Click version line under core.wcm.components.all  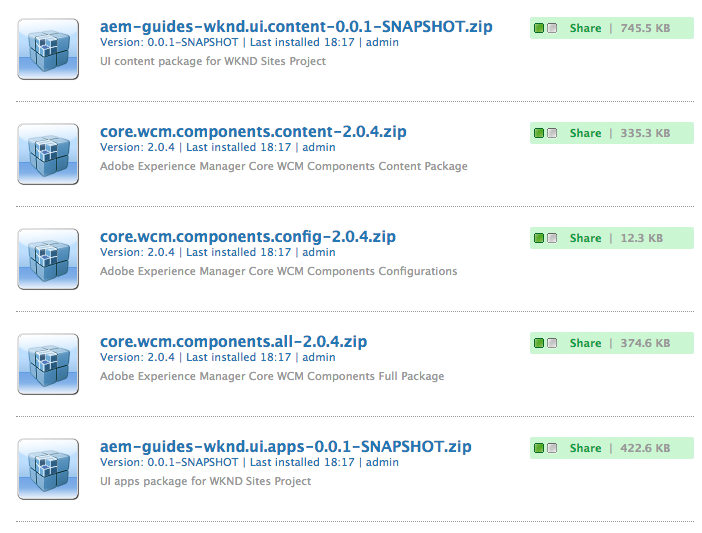click(x=218, y=357)
